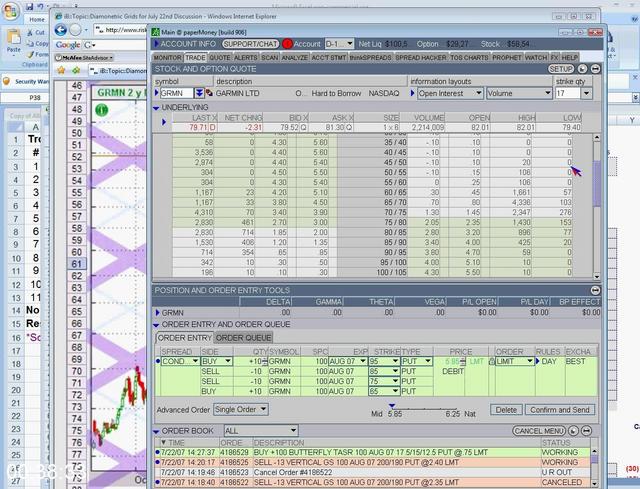Click the Excel Office button
Screen dimensions: 640x489
click(11, 11)
